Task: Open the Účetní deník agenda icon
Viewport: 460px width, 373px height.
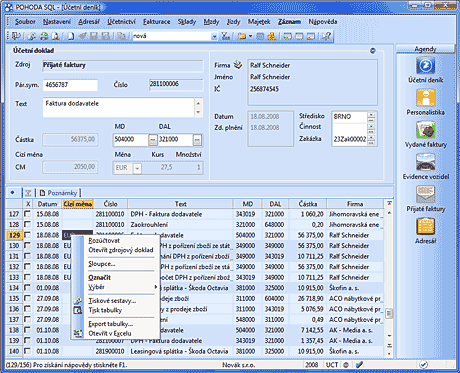Action: 425,66
